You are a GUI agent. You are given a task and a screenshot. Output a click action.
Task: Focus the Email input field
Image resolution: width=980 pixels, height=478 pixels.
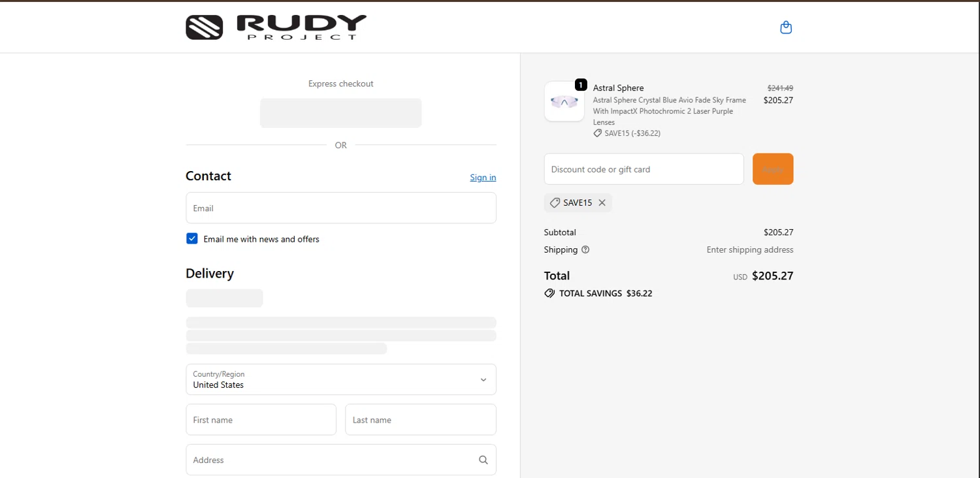(341, 208)
